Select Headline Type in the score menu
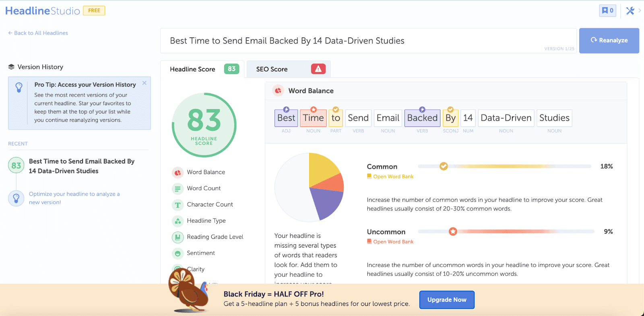 point(206,221)
